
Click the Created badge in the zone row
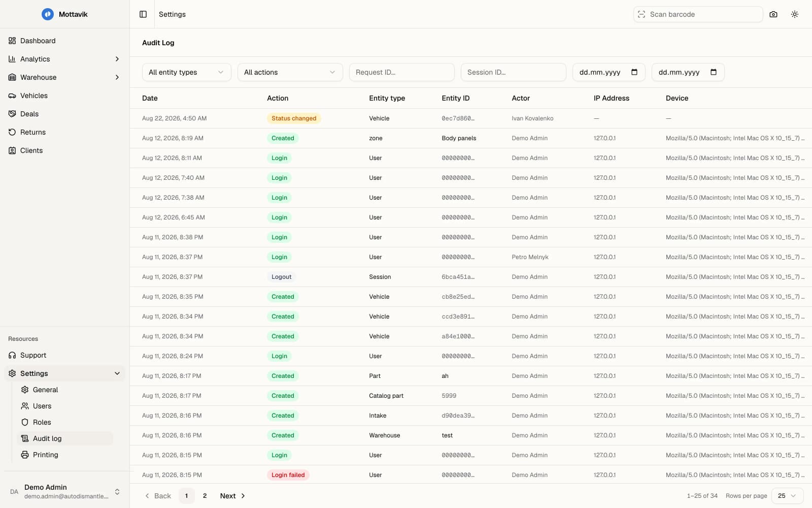[283, 138]
